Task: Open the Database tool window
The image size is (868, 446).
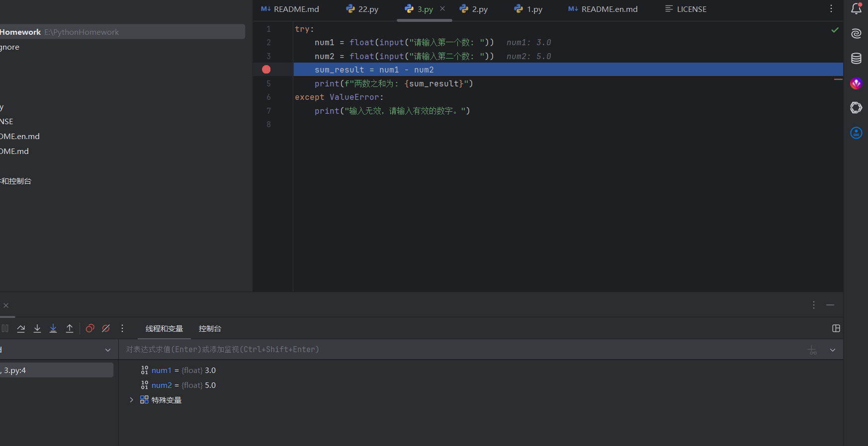Action: tap(856, 59)
